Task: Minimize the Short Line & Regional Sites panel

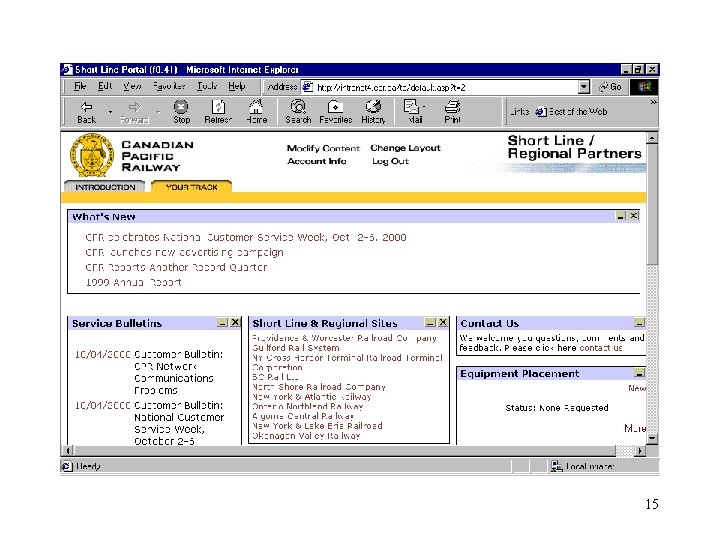Action: pyautogui.click(x=429, y=323)
